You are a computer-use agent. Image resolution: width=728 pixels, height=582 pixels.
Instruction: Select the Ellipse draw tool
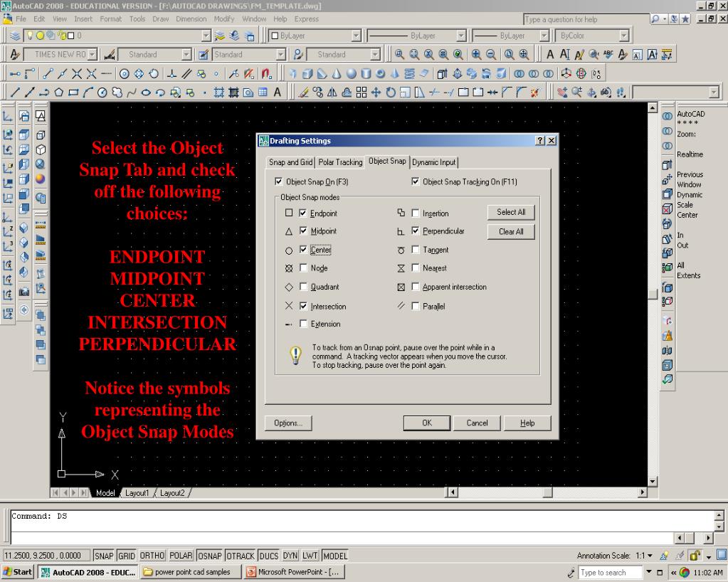[x=146, y=92]
